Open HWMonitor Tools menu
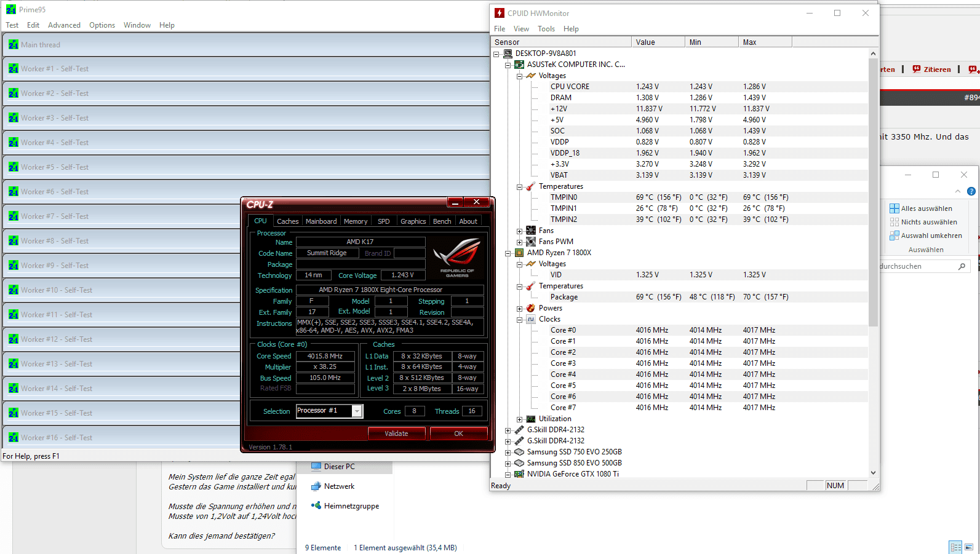This screenshot has width=980, height=554. click(x=546, y=29)
